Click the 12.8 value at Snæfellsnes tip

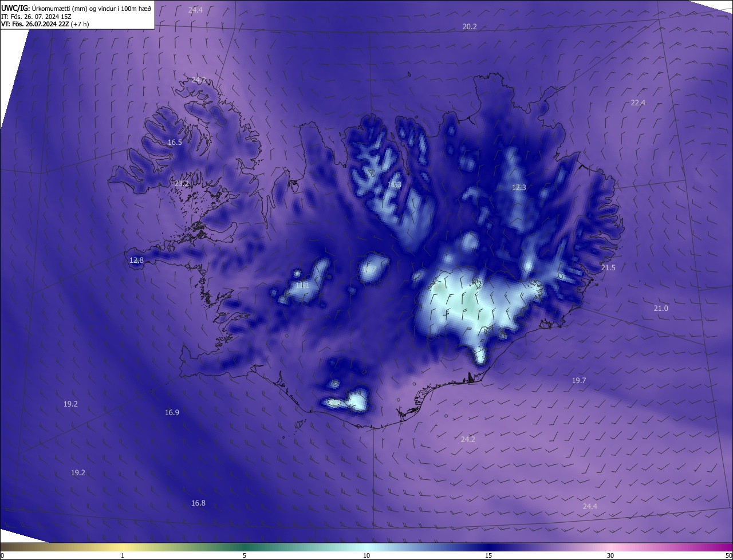pos(136,261)
